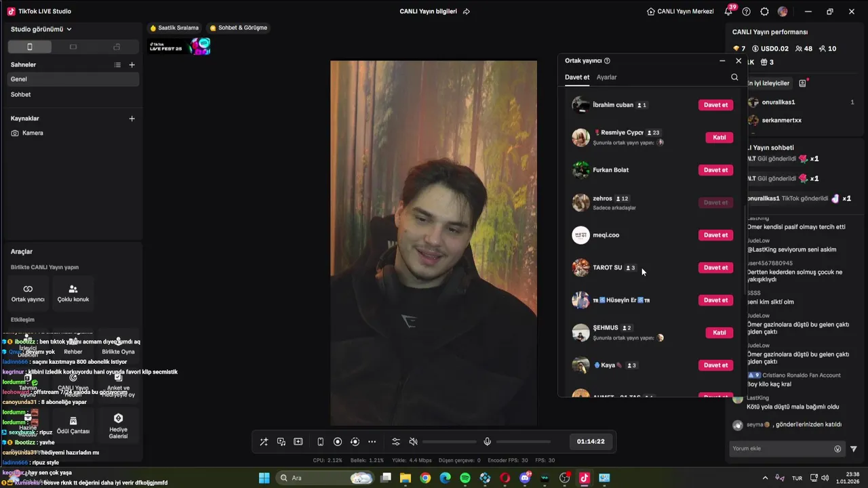Viewport: 868px width, 488px height.
Task: Minimize the Ortak yayıncı panel
Action: click(x=722, y=61)
